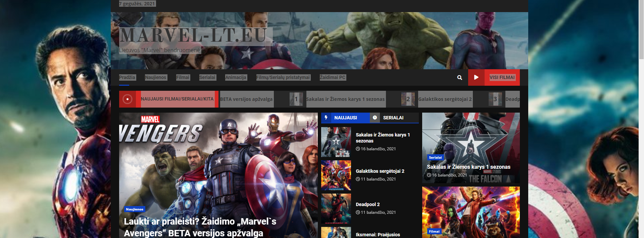Go to the Pradžia menu item
The height and width of the screenshot is (238, 644).
[127, 77]
